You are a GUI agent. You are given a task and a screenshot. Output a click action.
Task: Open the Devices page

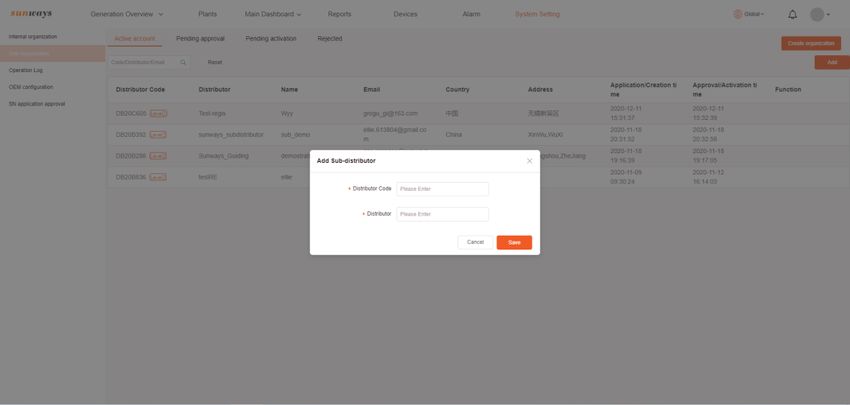coord(405,15)
